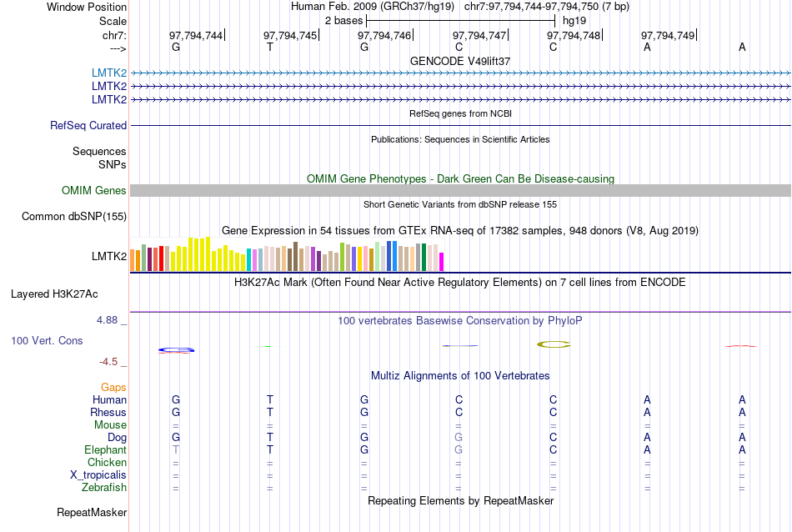Click the gray OMIM Genes bar
The width and height of the screenshot is (792, 532).
[x=461, y=190]
